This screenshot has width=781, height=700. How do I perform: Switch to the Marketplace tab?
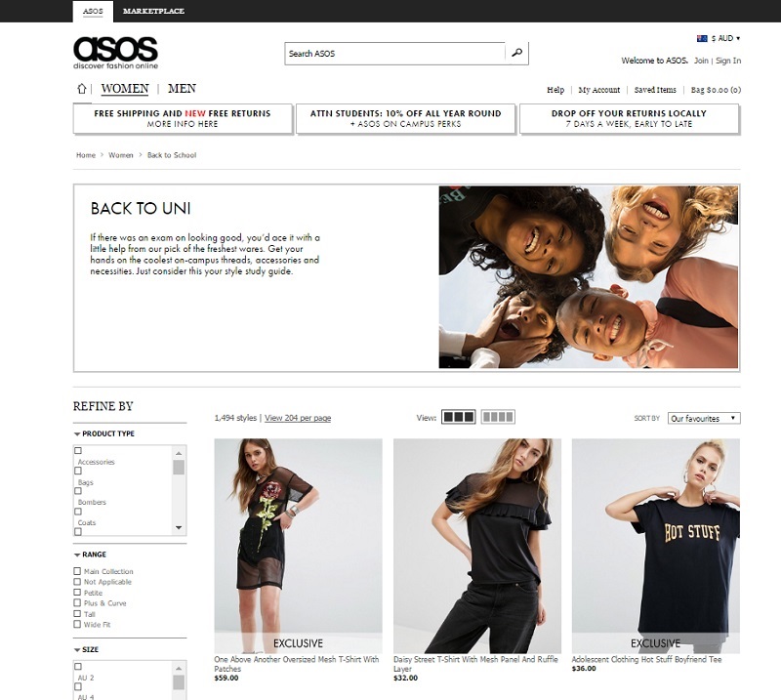pos(154,11)
